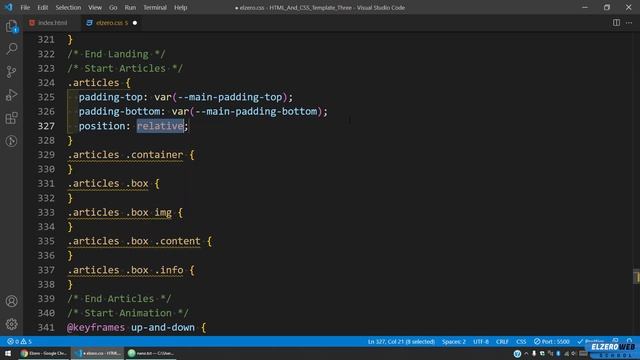The width and height of the screenshot is (640, 360).
Task: Click the Ln 327, Col 21 status item
Action: [401, 342]
